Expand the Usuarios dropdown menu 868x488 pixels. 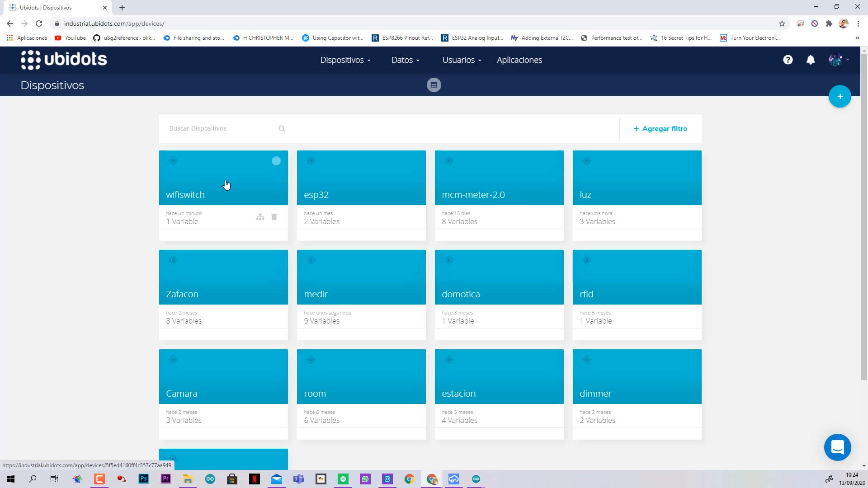click(x=462, y=60)
